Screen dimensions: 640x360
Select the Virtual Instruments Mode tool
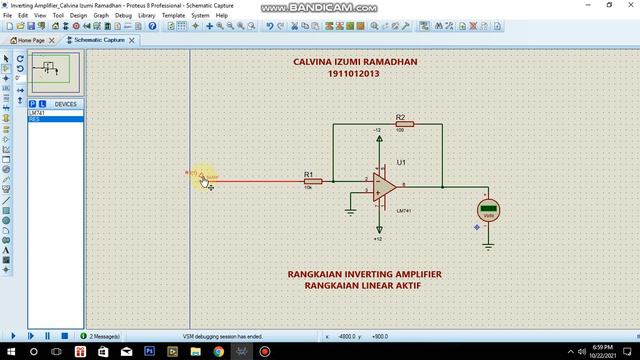point(6,189)
